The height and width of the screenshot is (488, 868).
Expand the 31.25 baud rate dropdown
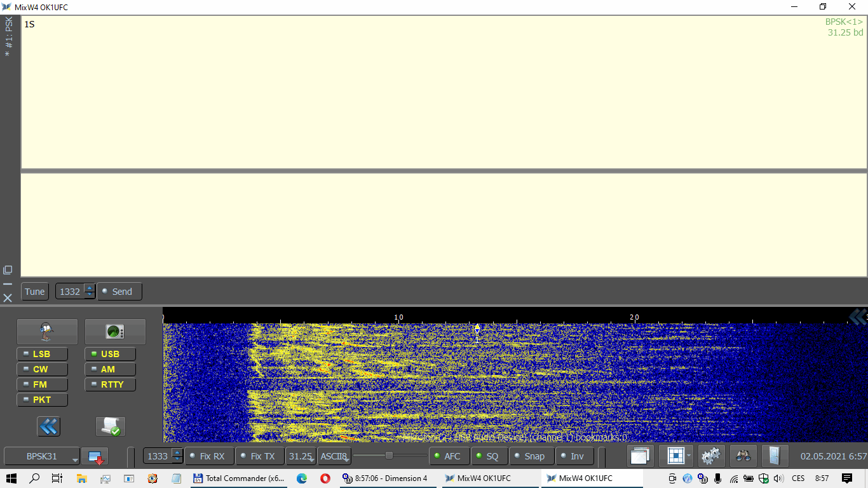point(301,456)
